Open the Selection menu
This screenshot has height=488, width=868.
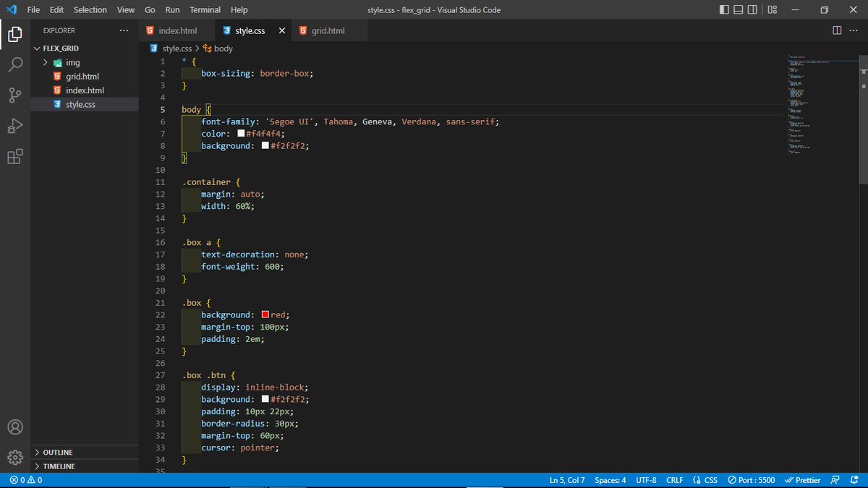pos(90,9)
